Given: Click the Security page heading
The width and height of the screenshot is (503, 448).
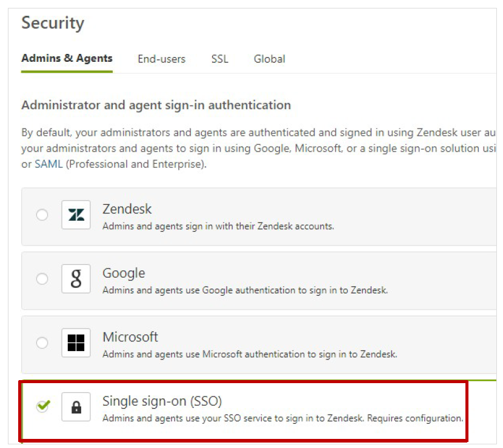Looking at the screenshot, I should [x=53, y=24].
